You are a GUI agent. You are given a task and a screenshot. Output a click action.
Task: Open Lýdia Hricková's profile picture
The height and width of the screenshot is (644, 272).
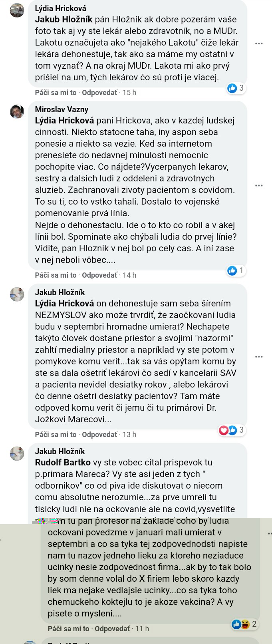tap(17, 10)
